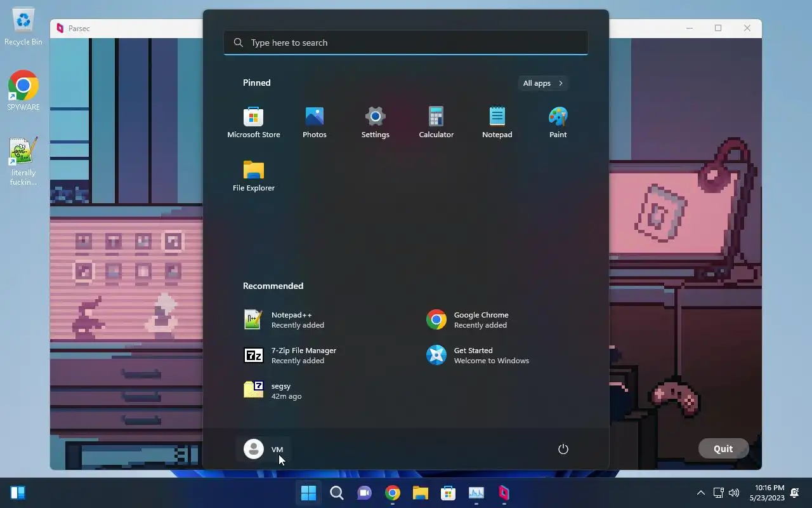Open the notification center icon
812x508 pixels.
[x=795, y=493]
